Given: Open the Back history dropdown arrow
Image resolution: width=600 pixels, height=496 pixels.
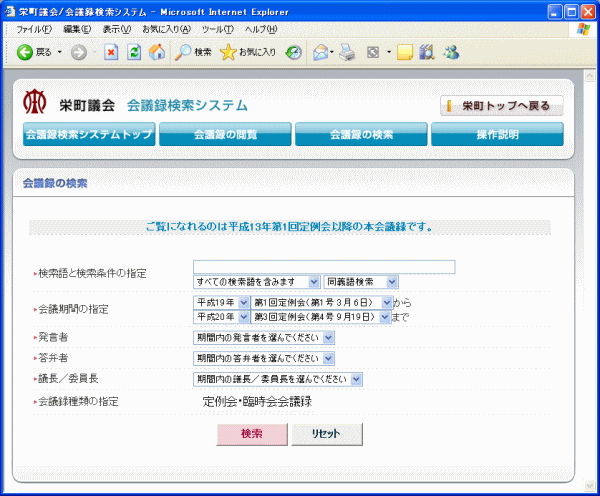Looking at the screenshot, I should [x=60, y=52].
